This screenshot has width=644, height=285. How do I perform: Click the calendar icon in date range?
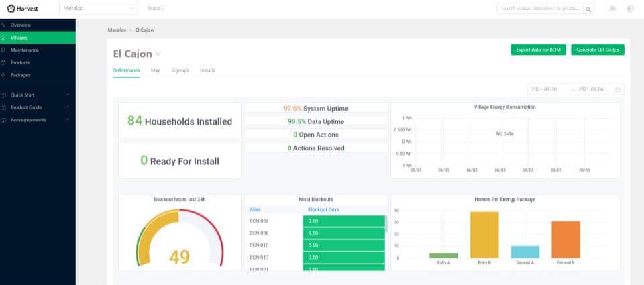click(618, 89)
